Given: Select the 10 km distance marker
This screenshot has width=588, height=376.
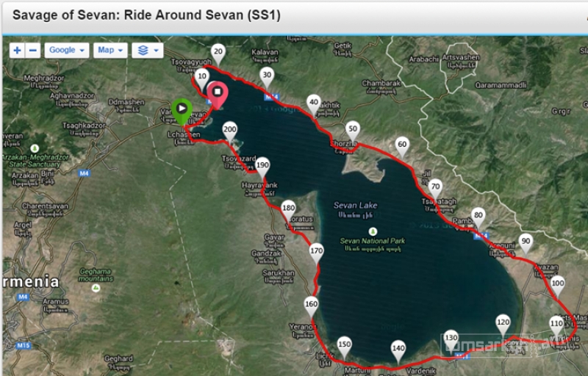Looking at the screenshot, I should pos(202,77).
